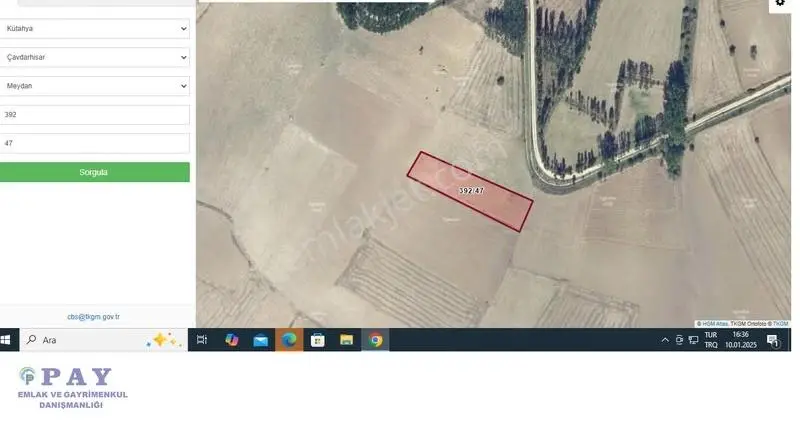Open File Explorer from taskbar
800x430 pixels.
(x=346, y=340)
